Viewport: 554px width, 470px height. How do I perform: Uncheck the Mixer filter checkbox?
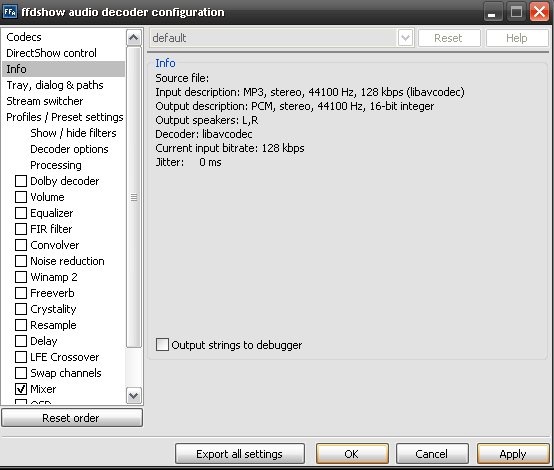coord(21,389)
